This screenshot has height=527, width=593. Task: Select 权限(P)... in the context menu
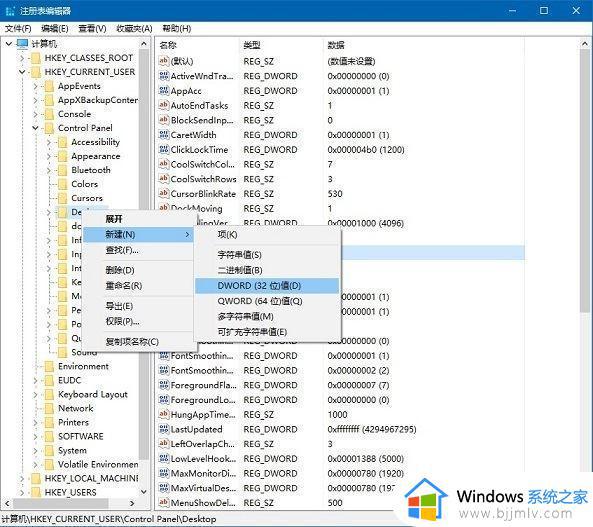[138, 321]
